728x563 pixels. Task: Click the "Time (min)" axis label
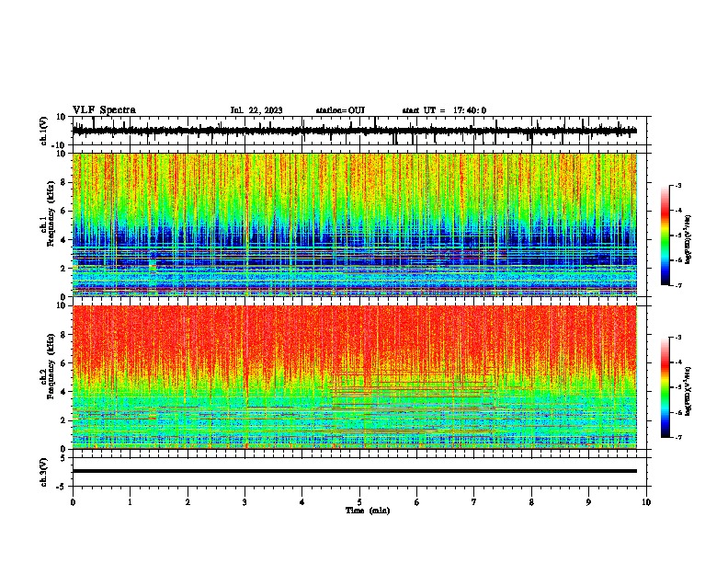pyautogui.click(x=368, y=511)
